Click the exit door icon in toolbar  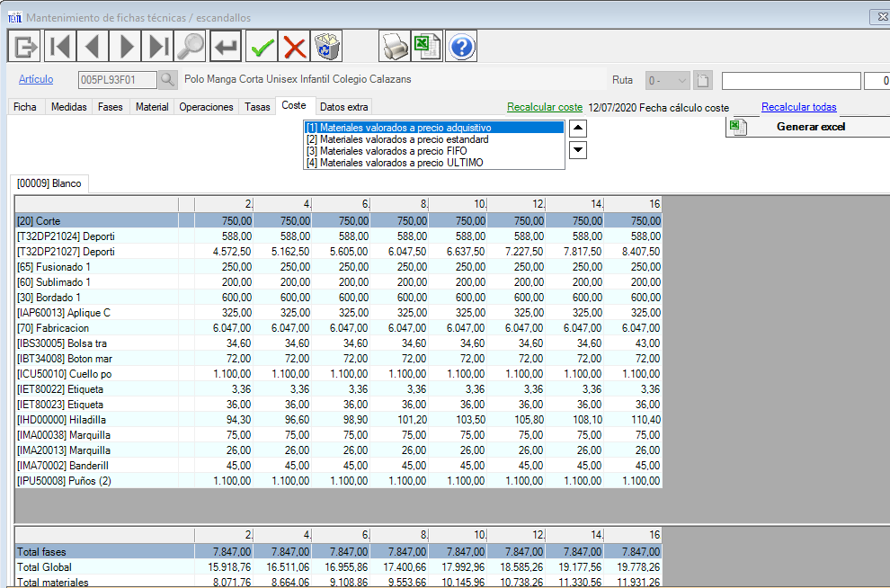click(x=24, y=45)
